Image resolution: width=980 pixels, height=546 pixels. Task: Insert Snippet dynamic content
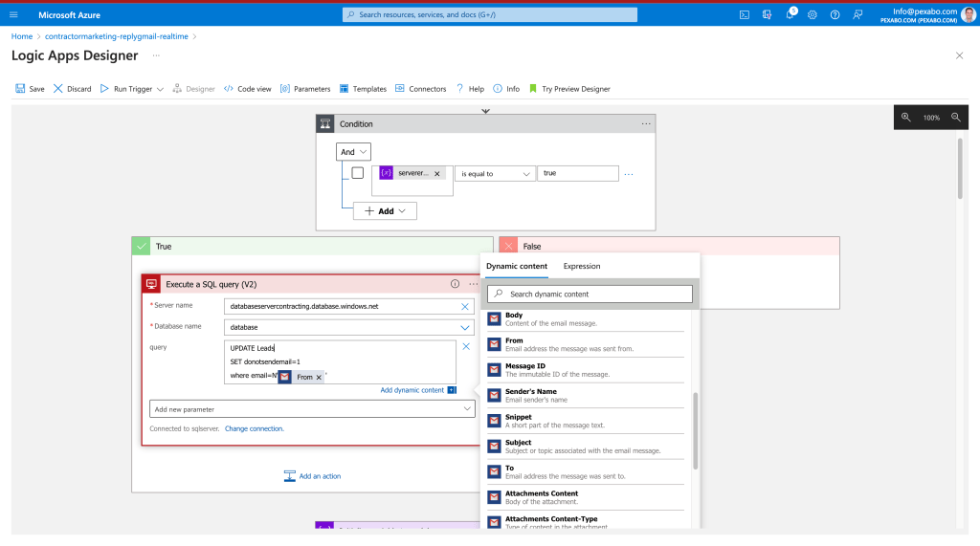(x=586, y=421)
